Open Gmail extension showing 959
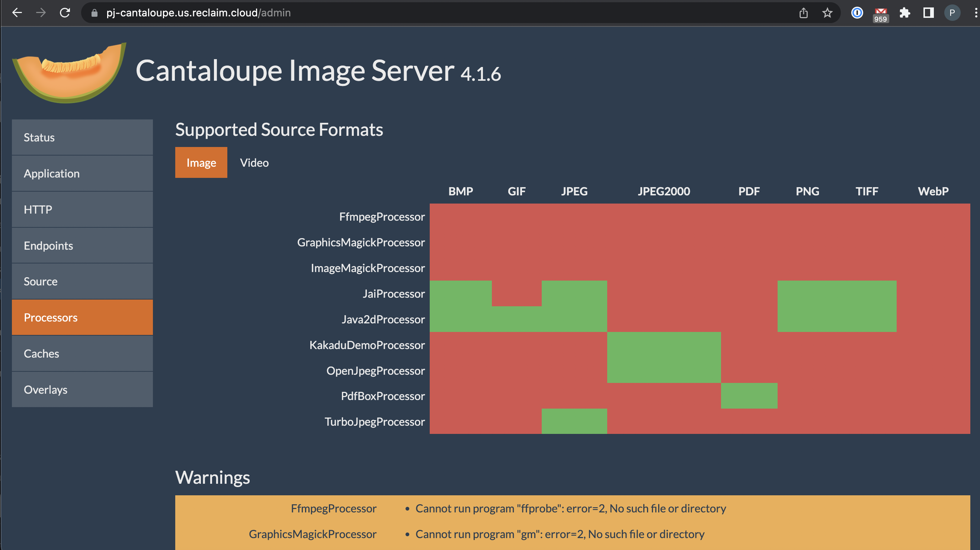This screenshot has width=980, height=550. pos(881,15)
